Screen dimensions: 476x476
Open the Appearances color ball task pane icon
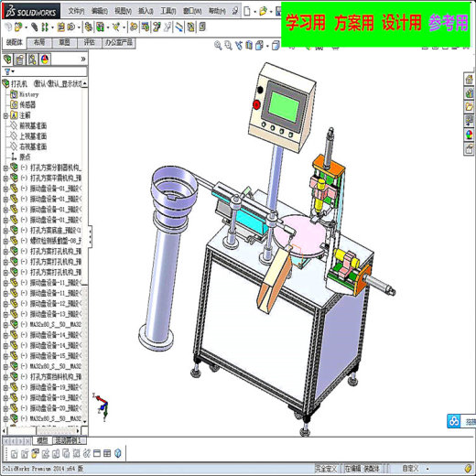[x=469, y=135]
